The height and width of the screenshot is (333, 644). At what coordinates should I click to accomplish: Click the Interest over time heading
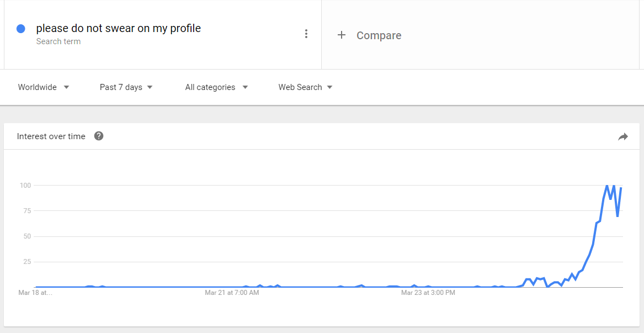point(51,136)
